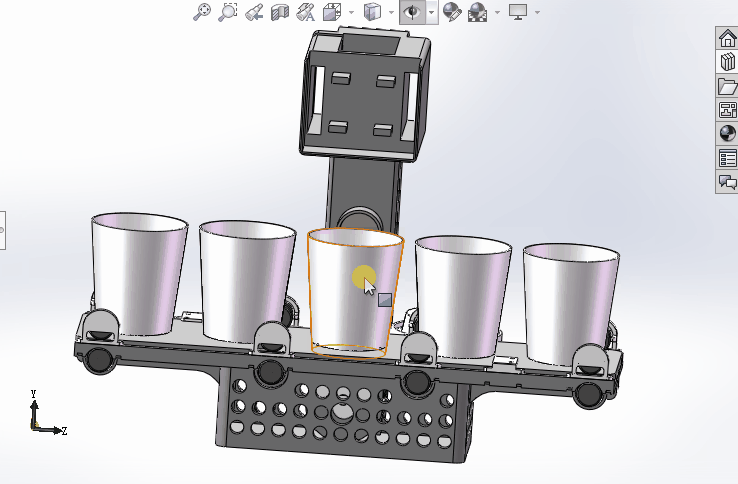This screenshot has height=484, width=738.
Task: Open the Display Style dropdown arrow
Action: 391,12
